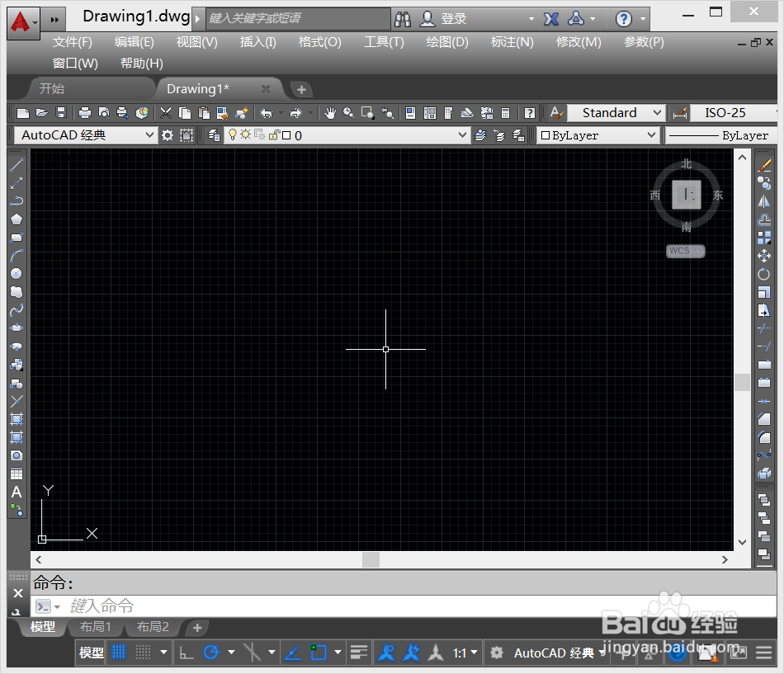Select the Rectangle drawing tool
The height and width of the screenshot is (674, 784).
point(17,238)
